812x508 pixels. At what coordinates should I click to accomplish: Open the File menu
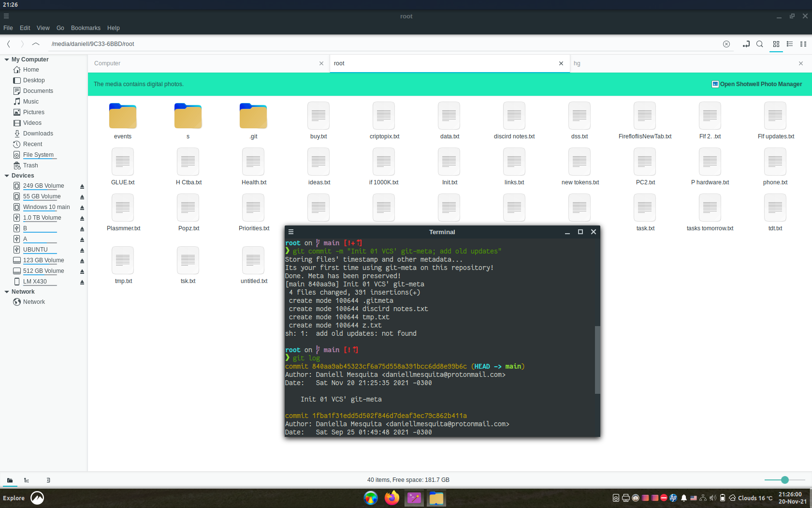tap(8, 28)
